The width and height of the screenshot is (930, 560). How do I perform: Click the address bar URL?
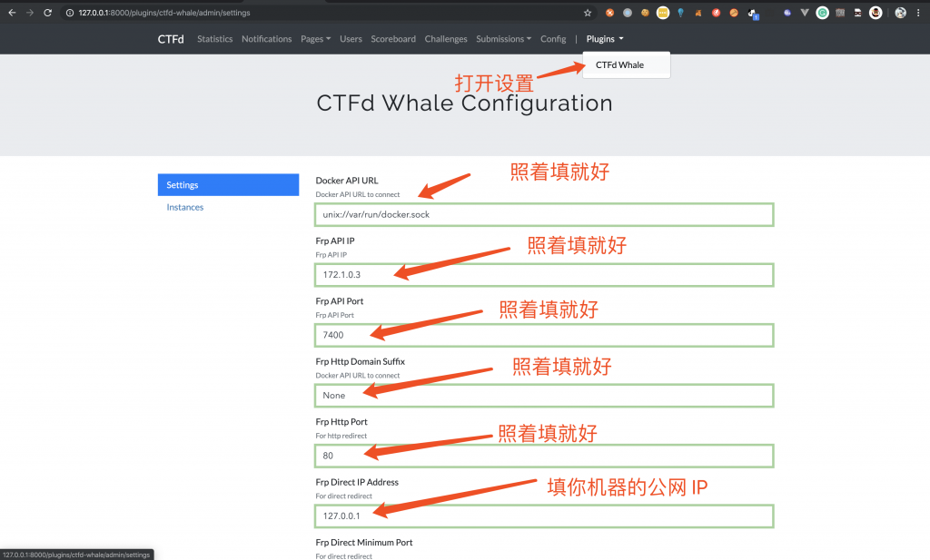click(x=164, y=13)
